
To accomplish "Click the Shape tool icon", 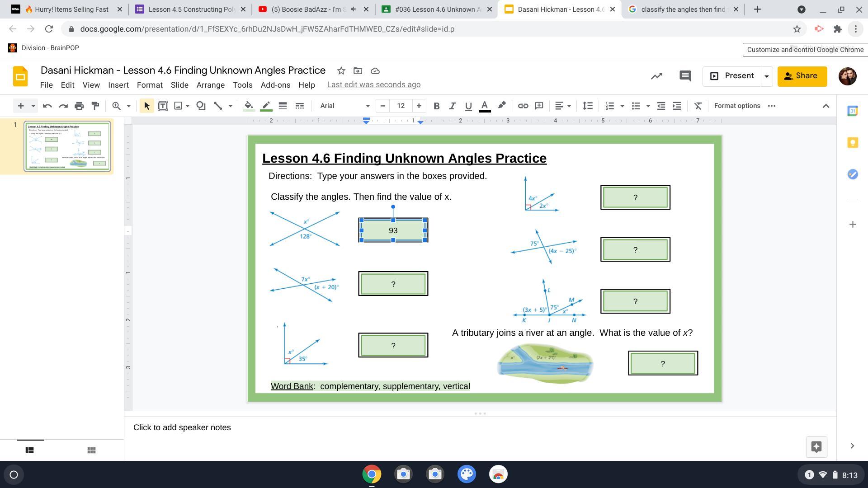I will tap(201, 106).
